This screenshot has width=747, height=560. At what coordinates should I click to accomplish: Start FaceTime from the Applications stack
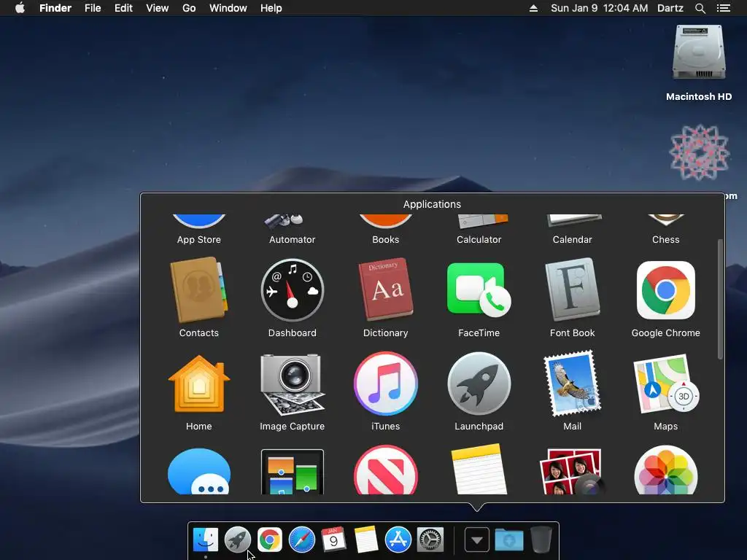pos(479,290)
